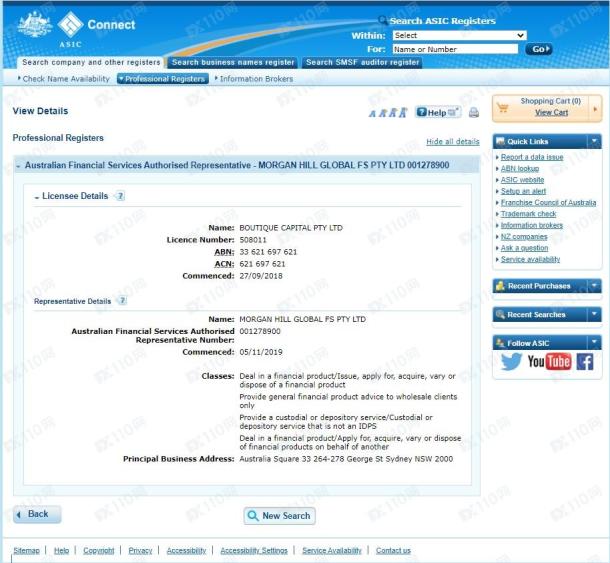Screen dimensions: 610x563
Task: Open Ask a question link
Action: click(524, 248)
